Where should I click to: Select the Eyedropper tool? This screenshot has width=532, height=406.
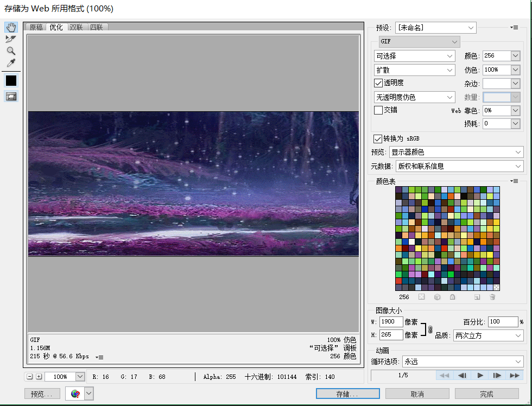pos(11,63)
